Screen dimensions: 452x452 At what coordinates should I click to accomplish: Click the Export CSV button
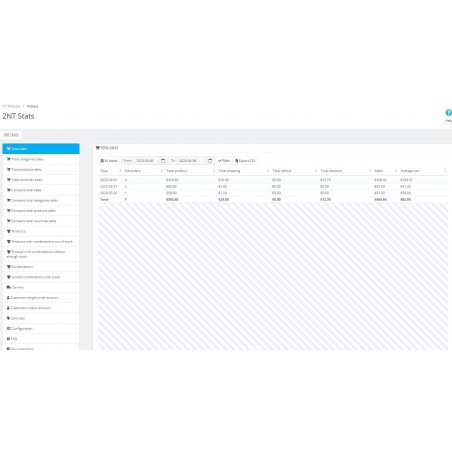pyautogui.click(x=245, y=161)
